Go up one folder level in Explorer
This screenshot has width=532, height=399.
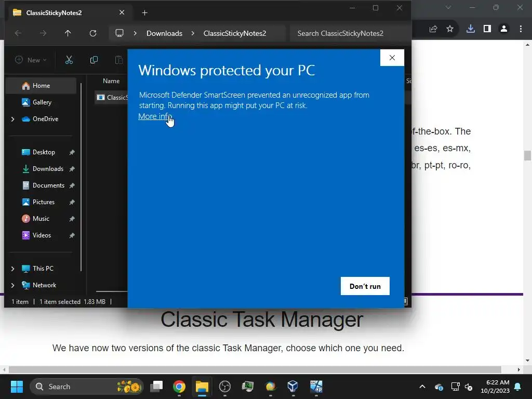(68, 33)
